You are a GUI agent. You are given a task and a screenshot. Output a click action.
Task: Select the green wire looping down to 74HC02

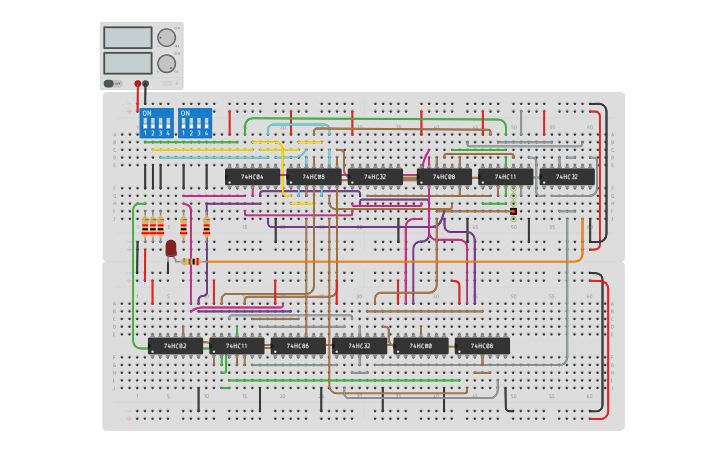(x=134, y=277)
